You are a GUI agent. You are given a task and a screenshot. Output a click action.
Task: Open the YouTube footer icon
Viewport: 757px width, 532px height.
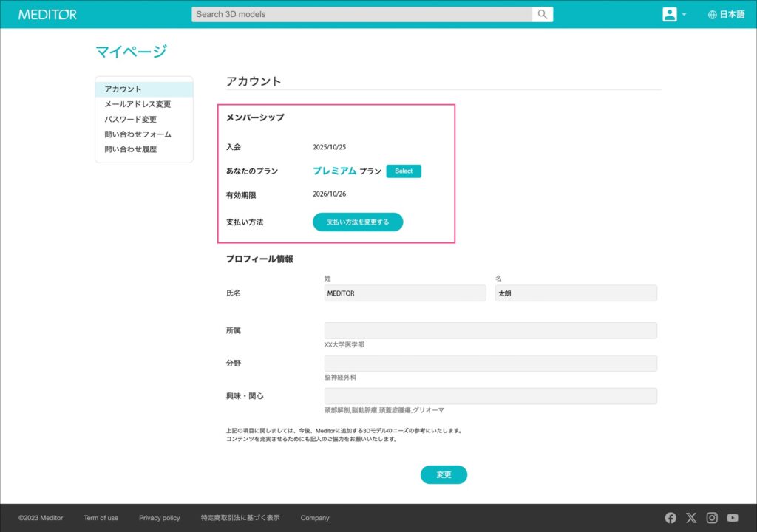coord(733,518)
